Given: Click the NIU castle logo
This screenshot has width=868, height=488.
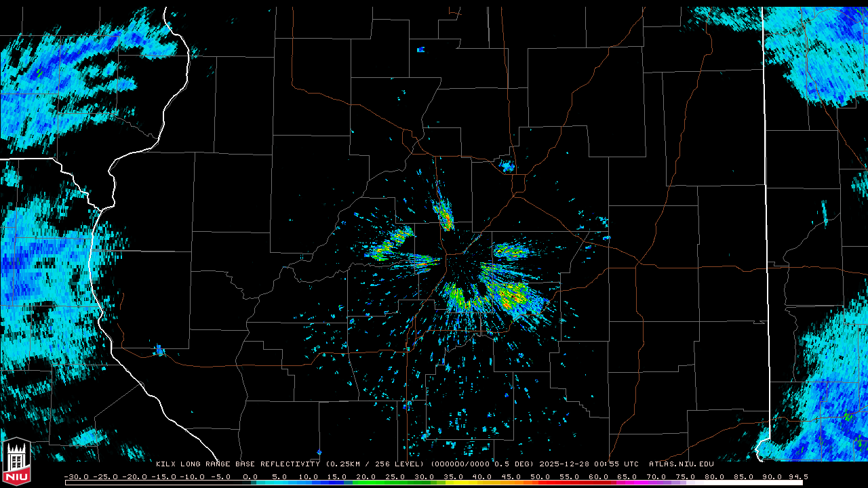Looking at the screenshot, I should point(17,463).
